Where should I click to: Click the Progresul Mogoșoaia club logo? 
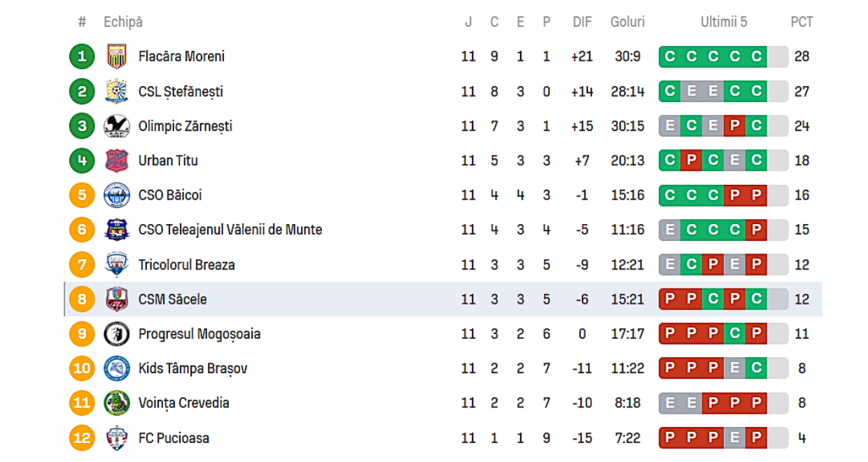point(117,334)
